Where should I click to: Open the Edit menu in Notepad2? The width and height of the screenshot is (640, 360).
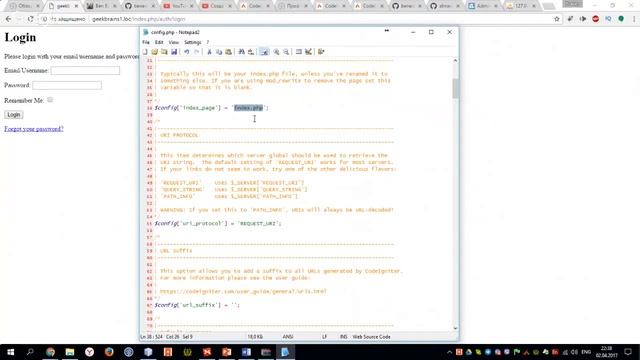pyautogui.click(x=159, y=42)
